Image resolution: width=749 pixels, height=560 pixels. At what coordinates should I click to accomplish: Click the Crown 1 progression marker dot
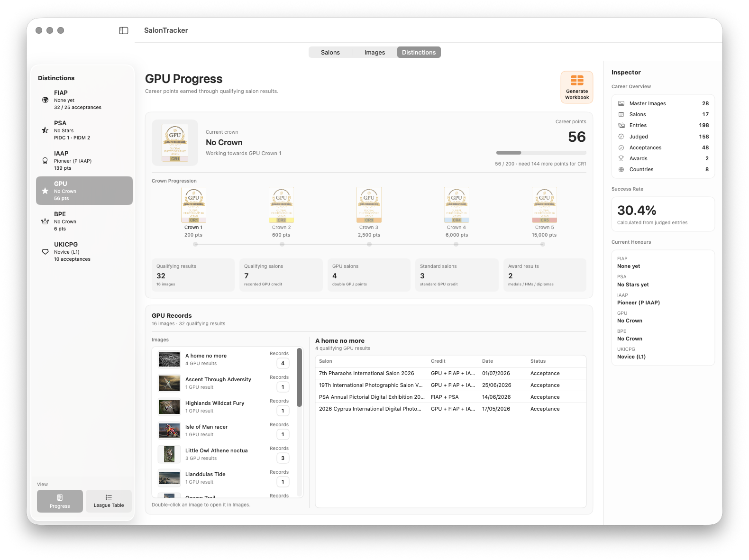click(x=195, y=244)
